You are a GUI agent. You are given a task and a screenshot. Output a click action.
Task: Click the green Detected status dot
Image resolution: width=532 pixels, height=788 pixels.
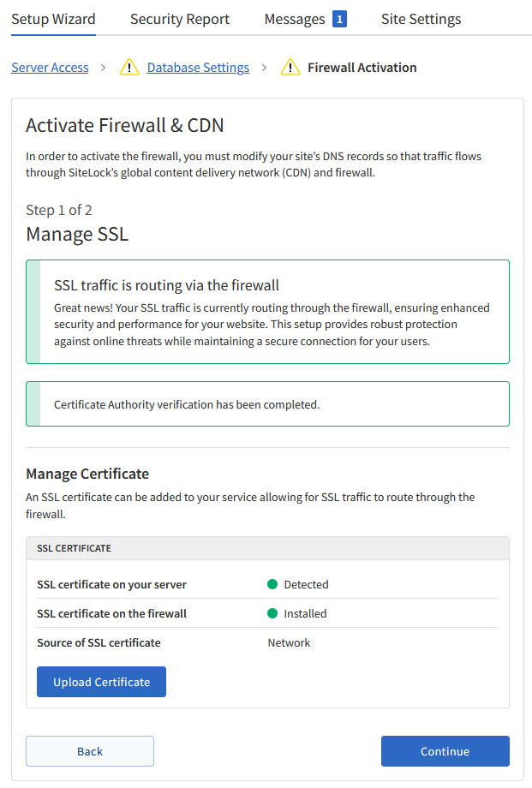point(272,585)
